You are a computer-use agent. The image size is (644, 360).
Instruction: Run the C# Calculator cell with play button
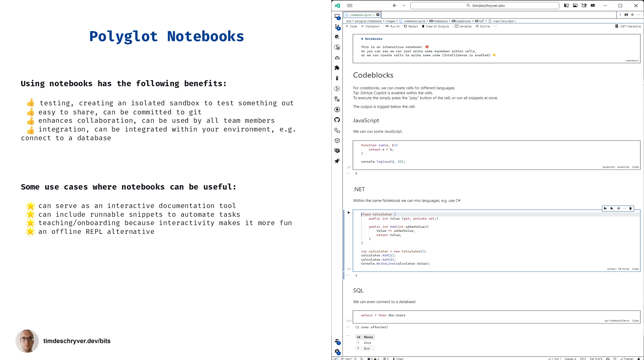[349, 212]
